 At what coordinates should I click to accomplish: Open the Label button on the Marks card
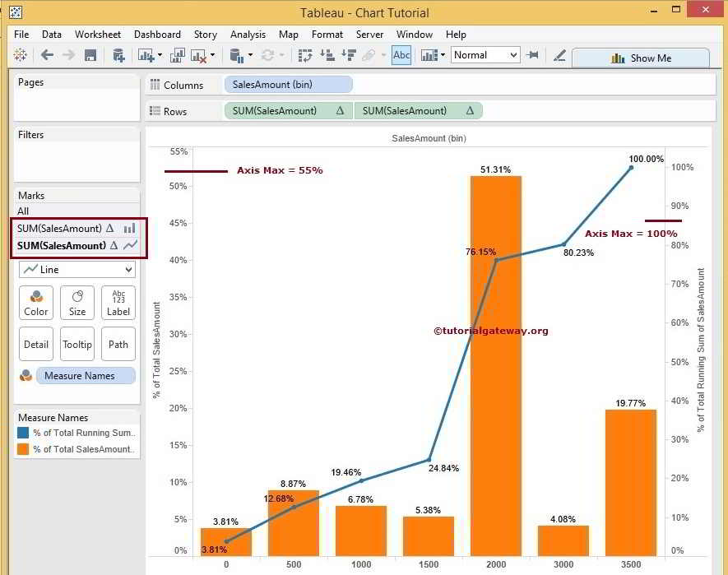118,303
